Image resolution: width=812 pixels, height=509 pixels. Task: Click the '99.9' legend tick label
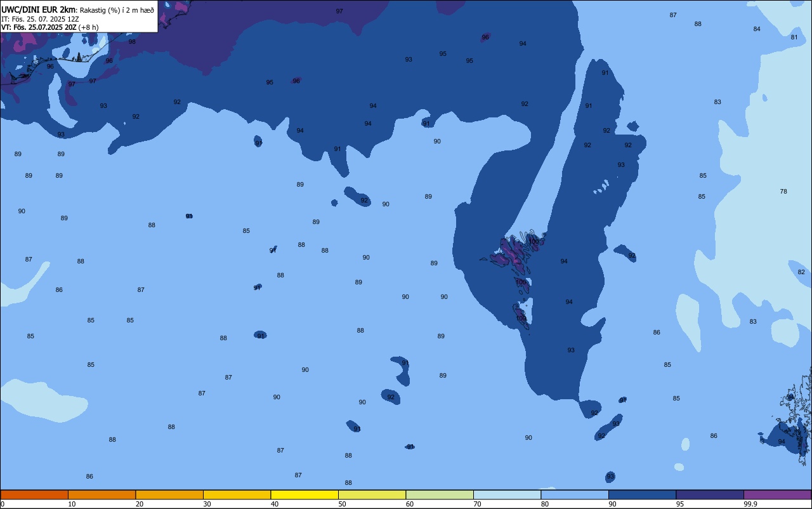(750, 504)
